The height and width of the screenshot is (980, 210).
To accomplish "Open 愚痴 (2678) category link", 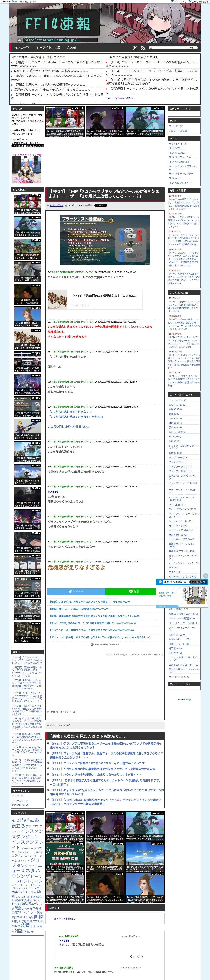I will pos(175,427).
